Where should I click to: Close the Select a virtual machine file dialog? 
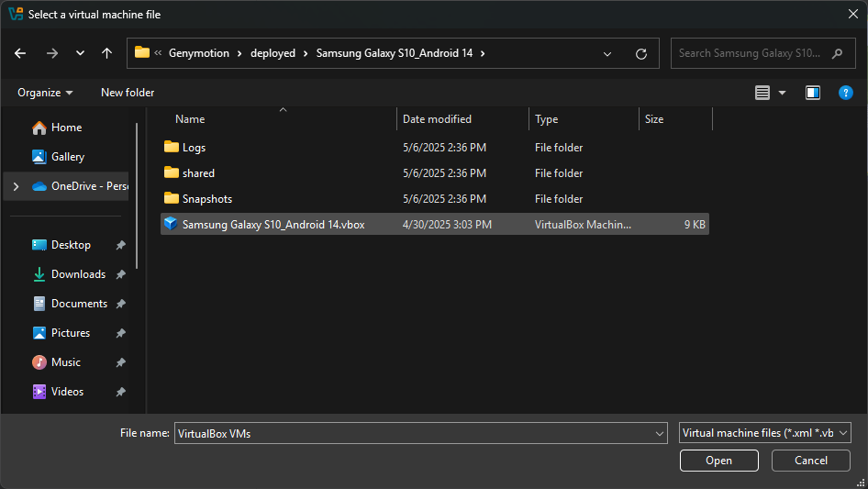click(853, 14)
